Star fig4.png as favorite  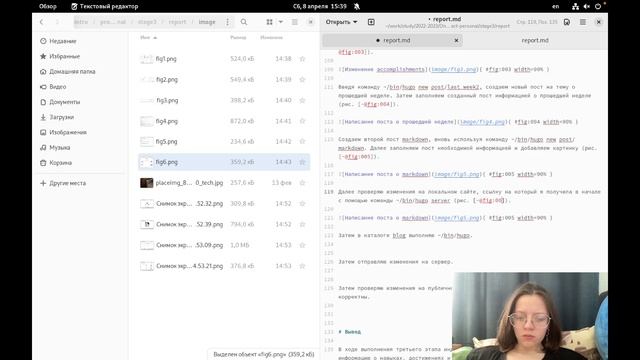(x=302, y=121)
